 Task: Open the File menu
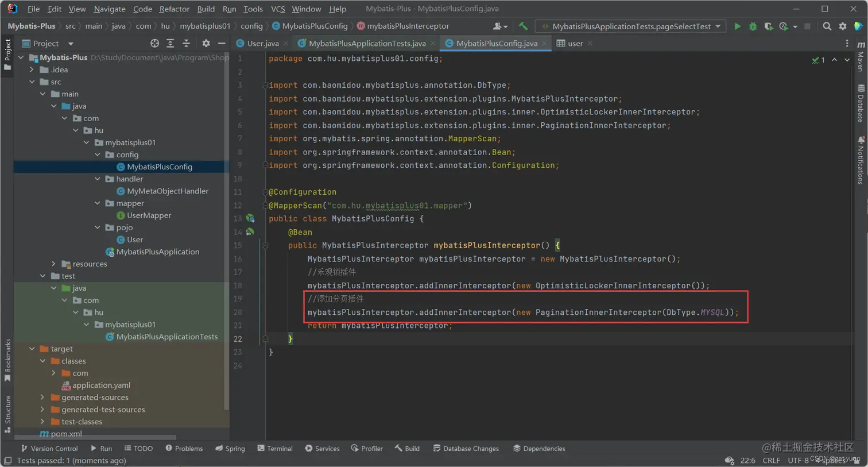[x=33, y=9]
